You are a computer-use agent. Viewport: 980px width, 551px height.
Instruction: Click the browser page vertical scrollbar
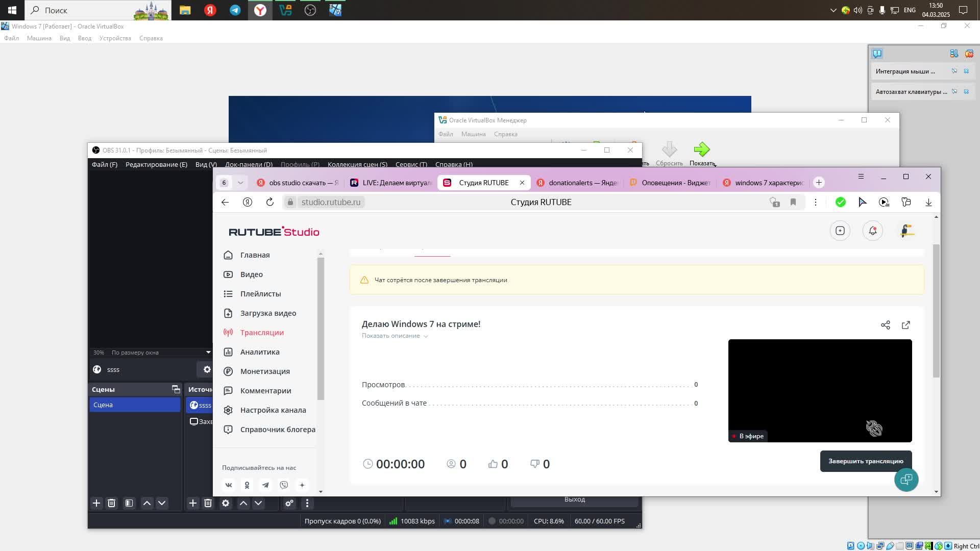coord(936,311)
